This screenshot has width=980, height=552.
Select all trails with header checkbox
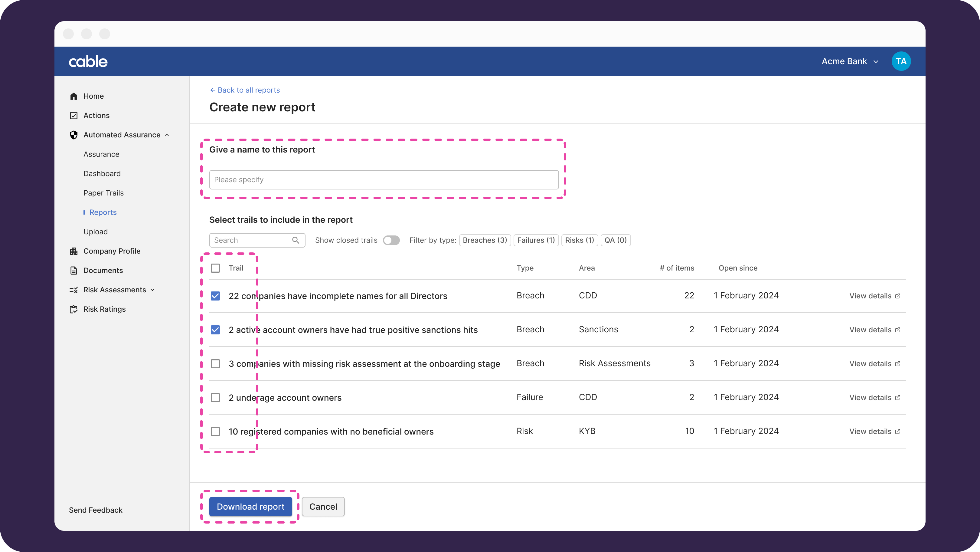pos(215,268)
